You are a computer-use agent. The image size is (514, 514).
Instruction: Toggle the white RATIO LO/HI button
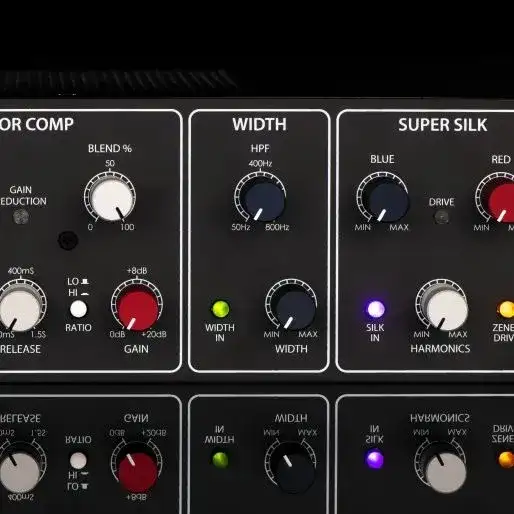point(78,309)
